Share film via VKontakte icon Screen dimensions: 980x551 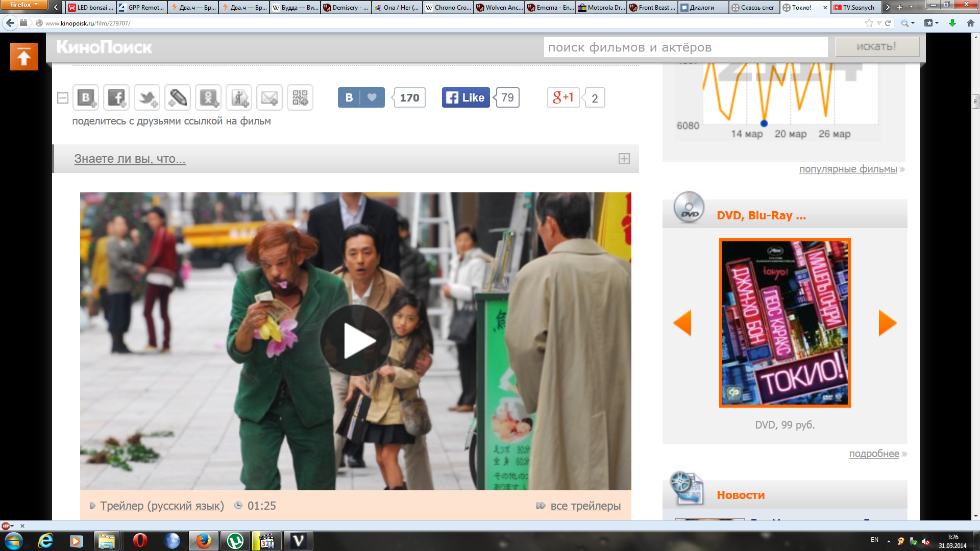[x=86, y=97]
